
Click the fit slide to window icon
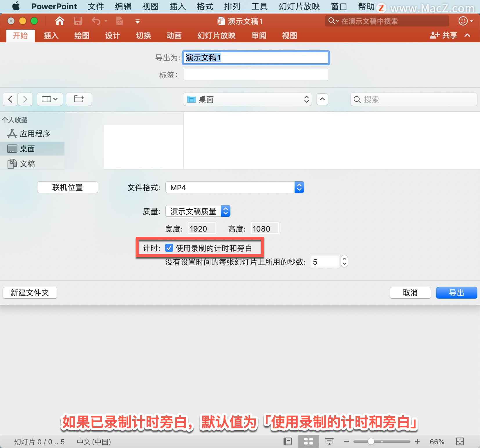pos(460,442)
